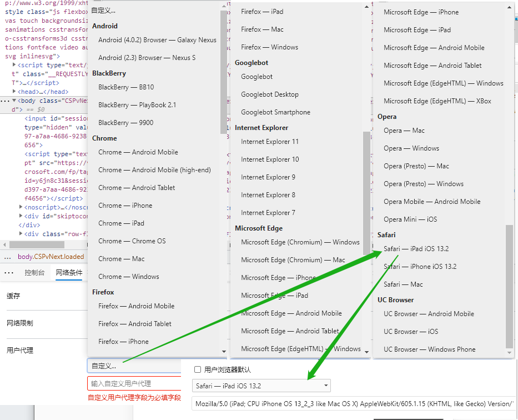Select Chrome — Android Mobile (high-end)
This screenshot has height=420, width=518.
(154, 170)
